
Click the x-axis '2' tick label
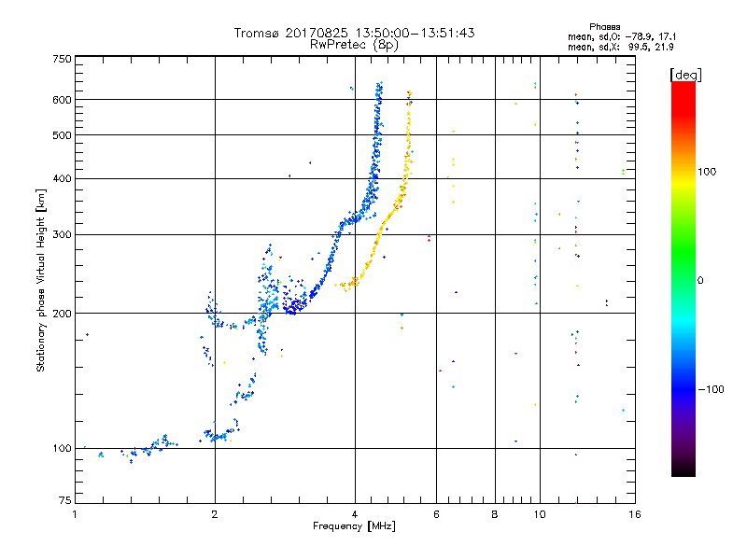tap(215, 514)
